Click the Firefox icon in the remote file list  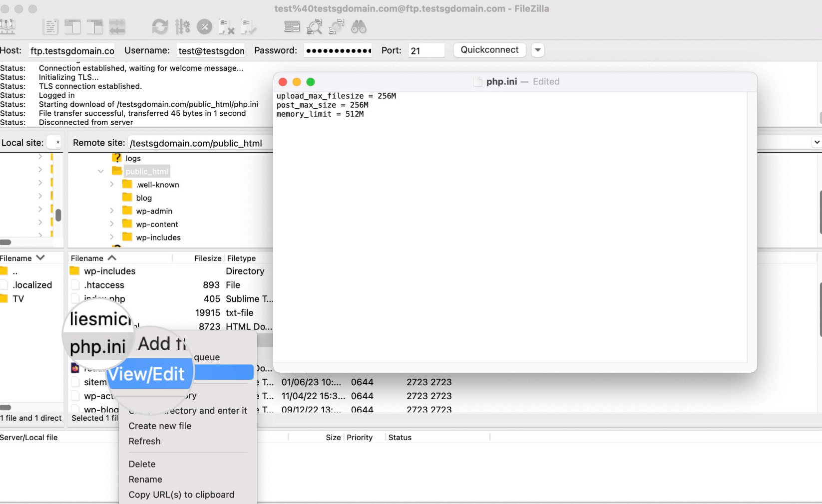[75, 368]
